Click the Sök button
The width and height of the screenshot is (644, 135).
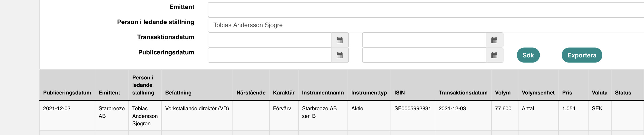pyautogui.click(x=528, y=55)
